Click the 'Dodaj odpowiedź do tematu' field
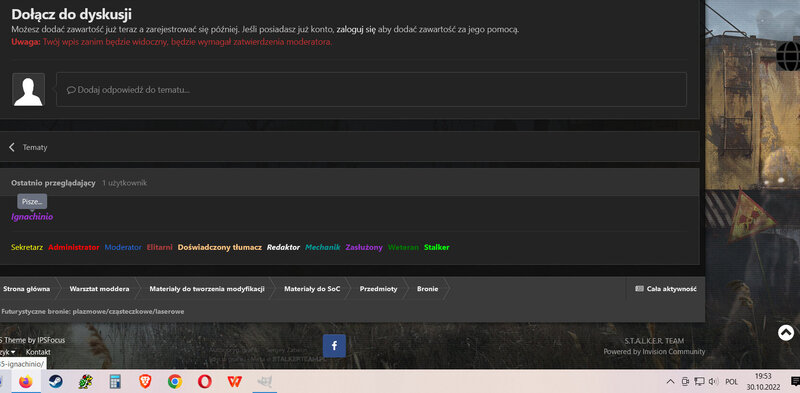This screenshot has height=393, width=800. coord(371,89)
